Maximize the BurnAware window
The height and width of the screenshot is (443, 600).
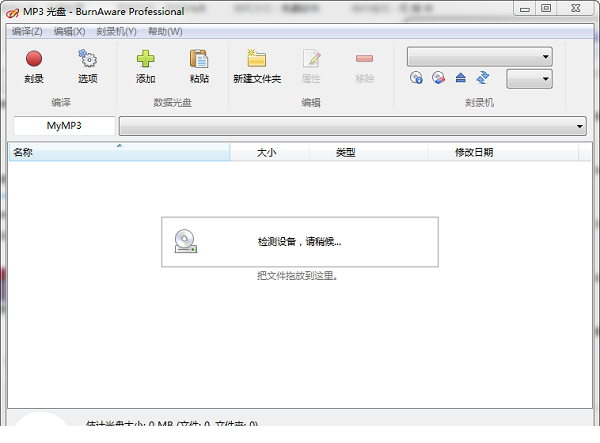pyautogui.click(x=546, y=8)
